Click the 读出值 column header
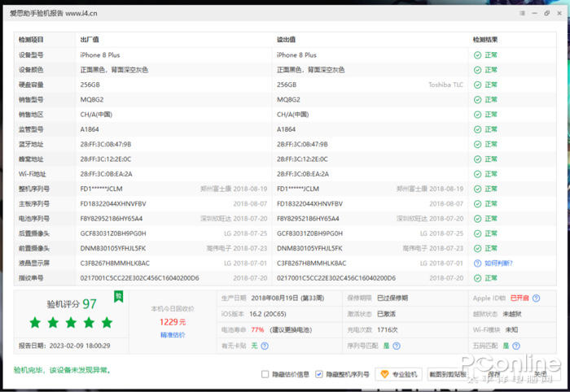The width and height of the screenshot is (570, 392). [x=286, y=40]
